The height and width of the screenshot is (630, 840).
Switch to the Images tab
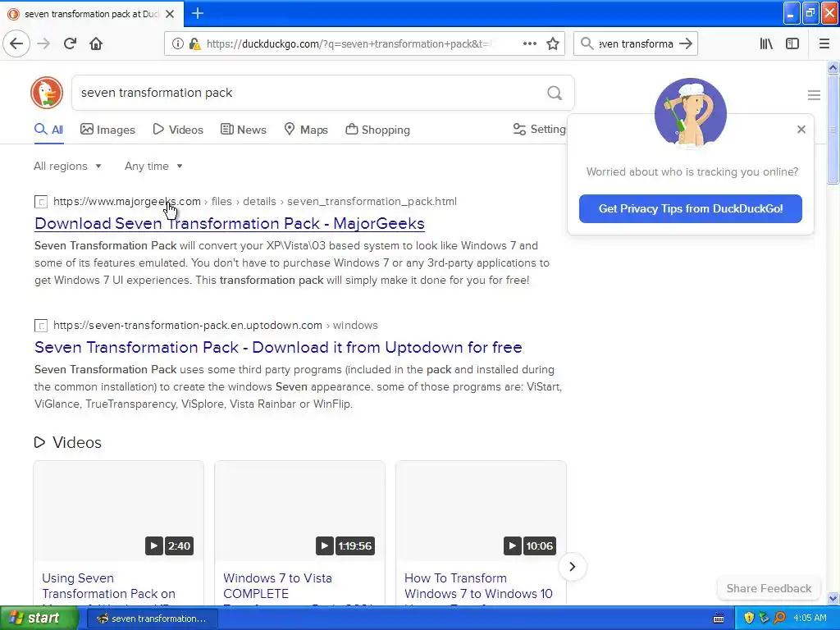pos(107,130)
